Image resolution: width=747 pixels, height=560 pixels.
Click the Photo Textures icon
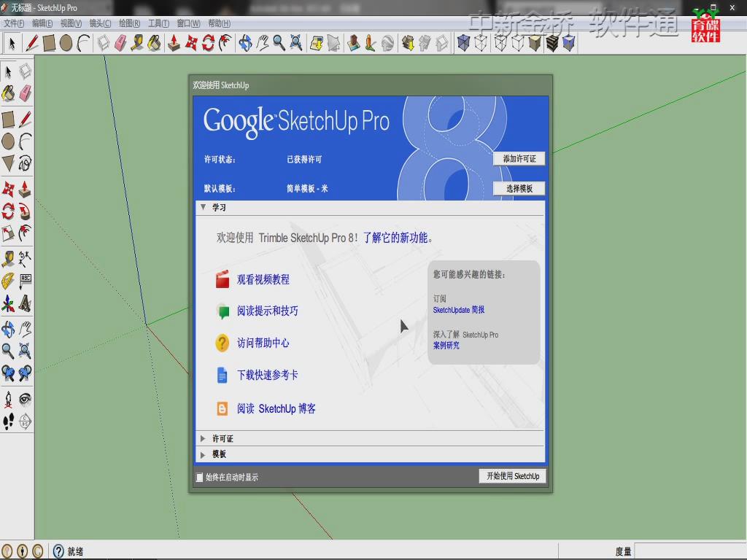371,43
